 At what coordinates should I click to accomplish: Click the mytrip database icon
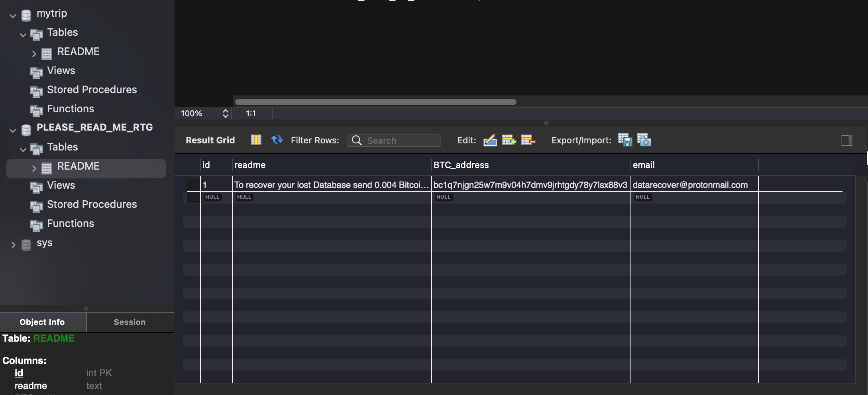pyautogui.click(x=26, y=15)
